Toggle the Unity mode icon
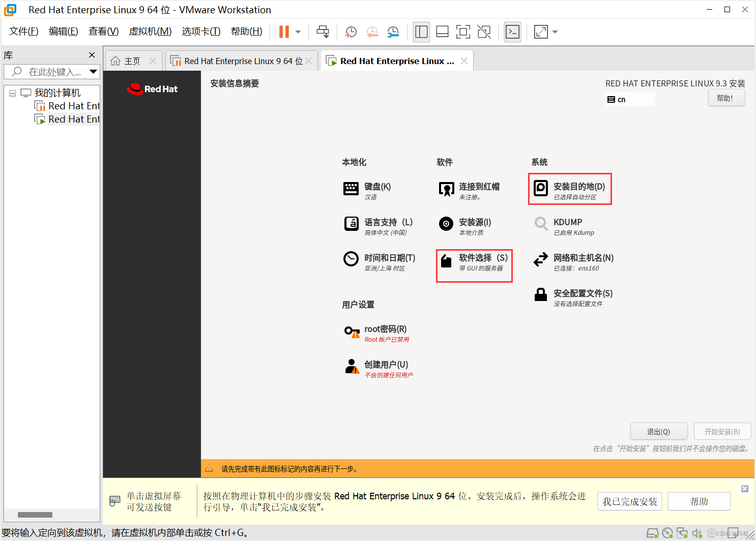This screenshot has height=541, width=756. point(484,32)
